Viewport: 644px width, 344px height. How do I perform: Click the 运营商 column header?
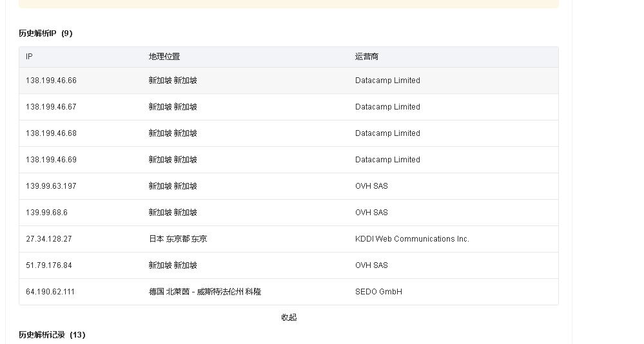(x=367, y=57)
